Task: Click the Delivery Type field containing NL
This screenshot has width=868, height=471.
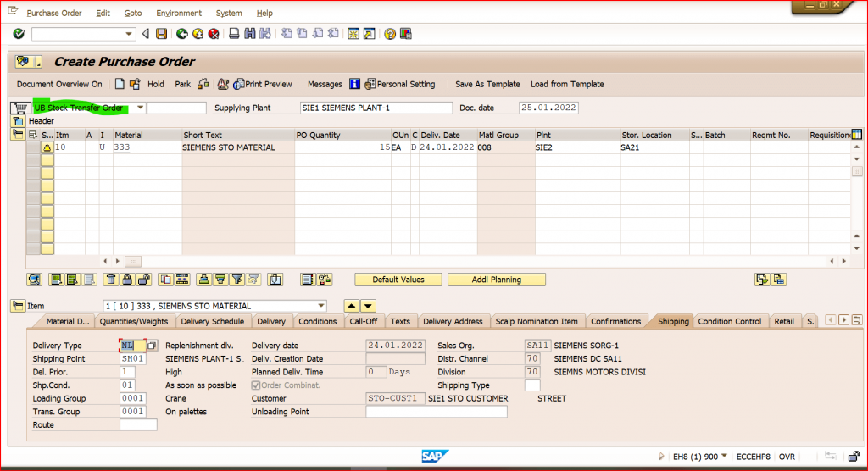Action: 133,346
